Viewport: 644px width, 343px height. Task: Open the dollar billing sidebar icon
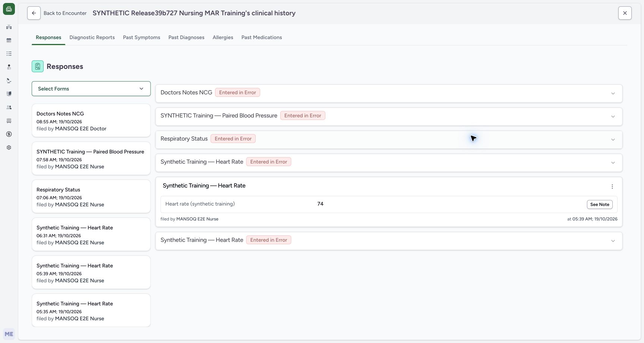pyautogui.click(x=9, y=134)
